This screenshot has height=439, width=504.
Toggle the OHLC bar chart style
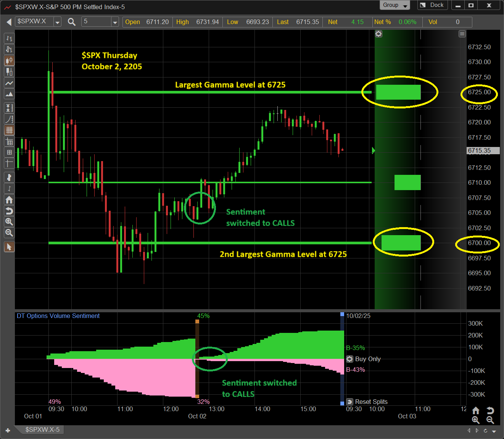click(9, 39)
